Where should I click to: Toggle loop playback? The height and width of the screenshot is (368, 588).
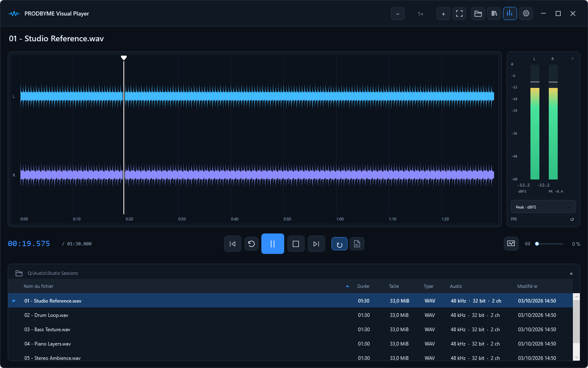[x=339, y=244]
